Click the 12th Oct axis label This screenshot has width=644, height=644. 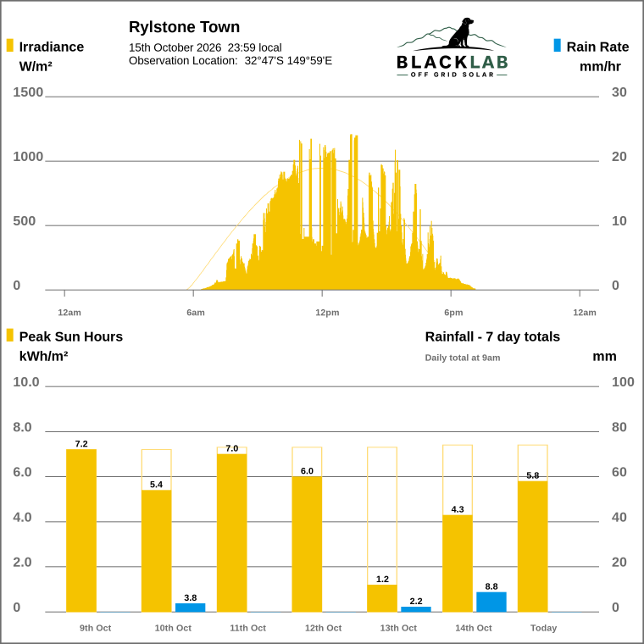click(323, 628)
